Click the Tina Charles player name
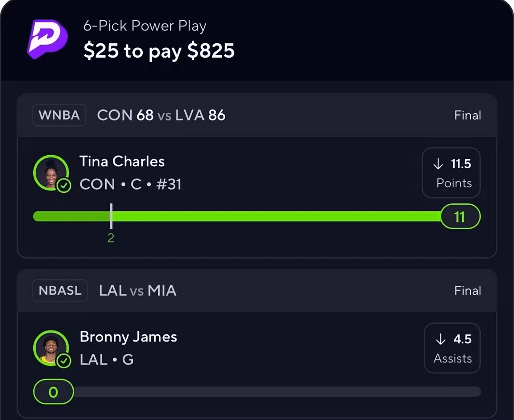 (x=122, y=161)
